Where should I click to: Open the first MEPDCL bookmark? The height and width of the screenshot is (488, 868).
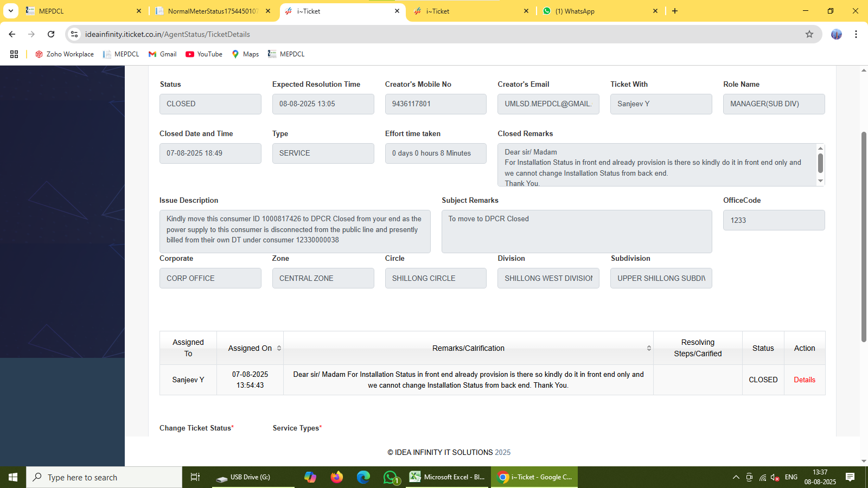[x=121, y=54]
